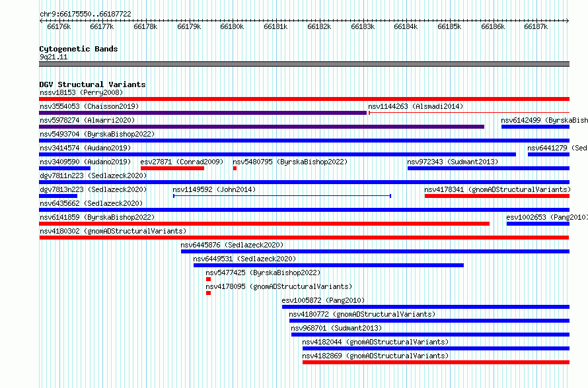Open nsv4178341 (gnomADStructuralVariants) label
The width and height of the screenshot is (588, 388).
tap(497, 189)
